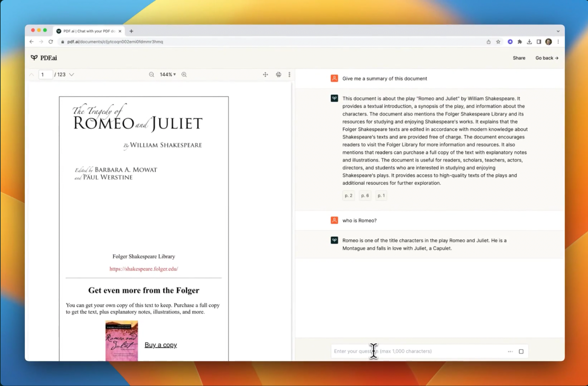Screen dimensions: 588x386
Task: Collapse with the up chevron near page navigation
Action: (x=31, y=74)
